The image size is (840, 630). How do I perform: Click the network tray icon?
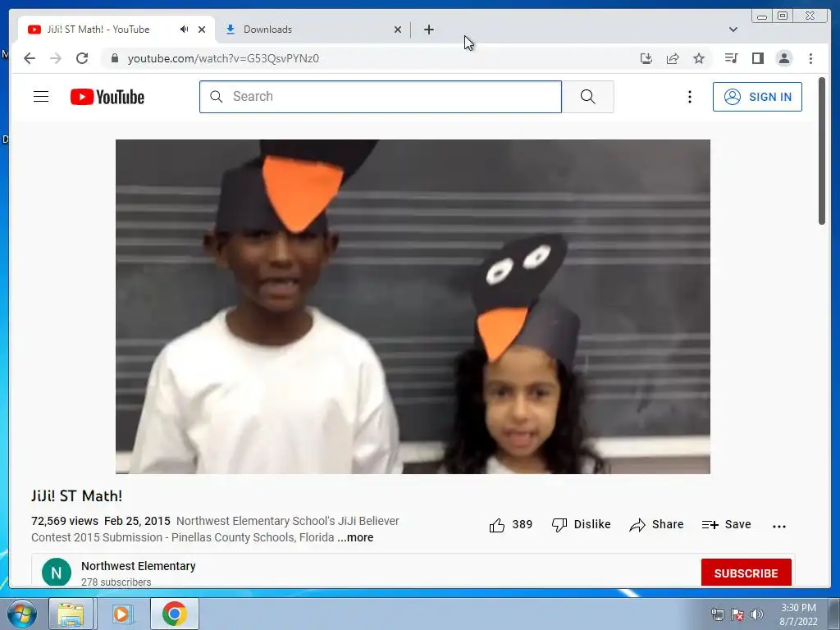pos(717,614)
